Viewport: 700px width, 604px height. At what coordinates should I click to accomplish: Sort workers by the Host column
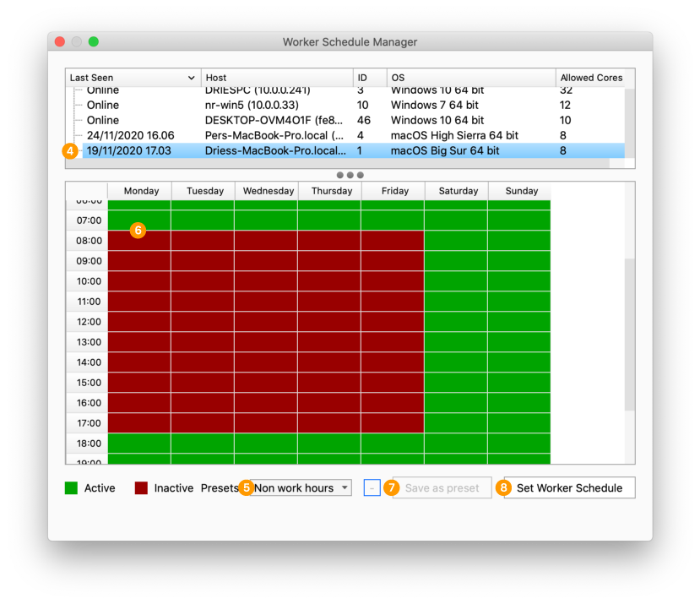tap(277, 78)
